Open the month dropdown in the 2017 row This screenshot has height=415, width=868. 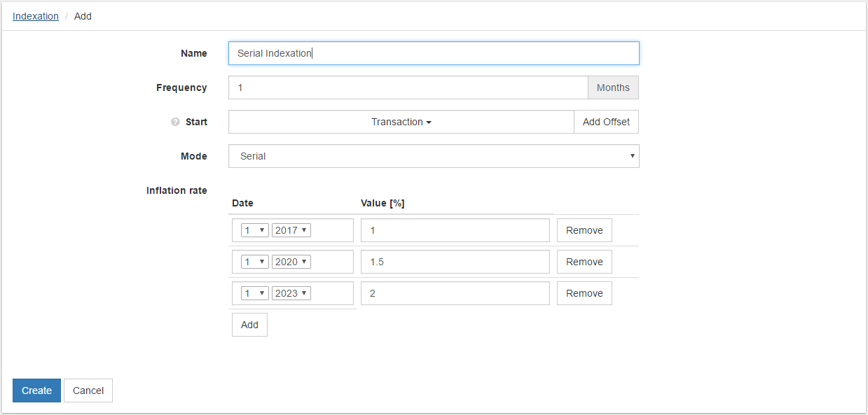(x=254, y=230)
